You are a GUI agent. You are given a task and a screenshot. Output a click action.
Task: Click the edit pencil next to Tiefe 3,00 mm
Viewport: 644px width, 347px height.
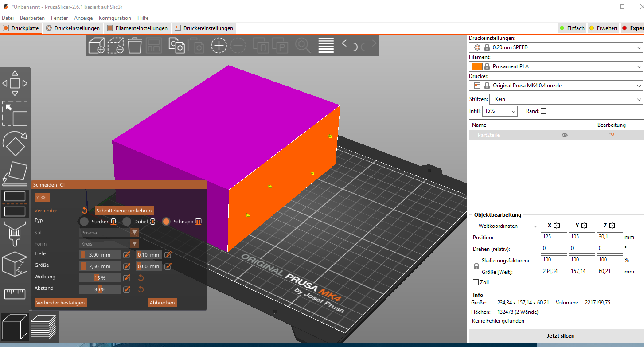pos(127,255)
